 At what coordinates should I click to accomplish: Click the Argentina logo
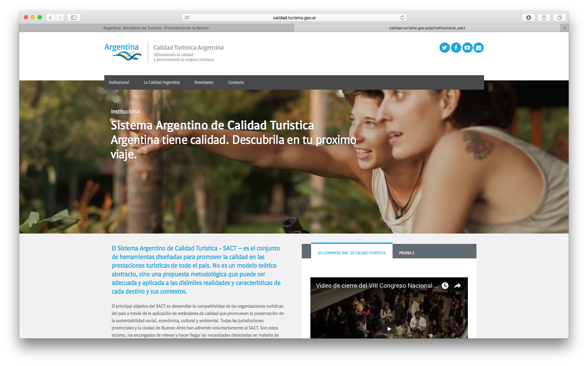pos(123,52)
